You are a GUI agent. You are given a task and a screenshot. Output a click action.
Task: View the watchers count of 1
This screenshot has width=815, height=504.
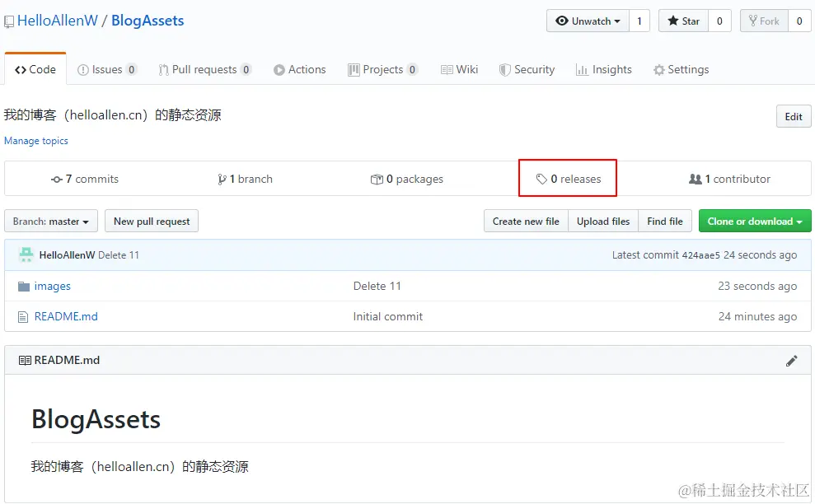pos(639,21)
